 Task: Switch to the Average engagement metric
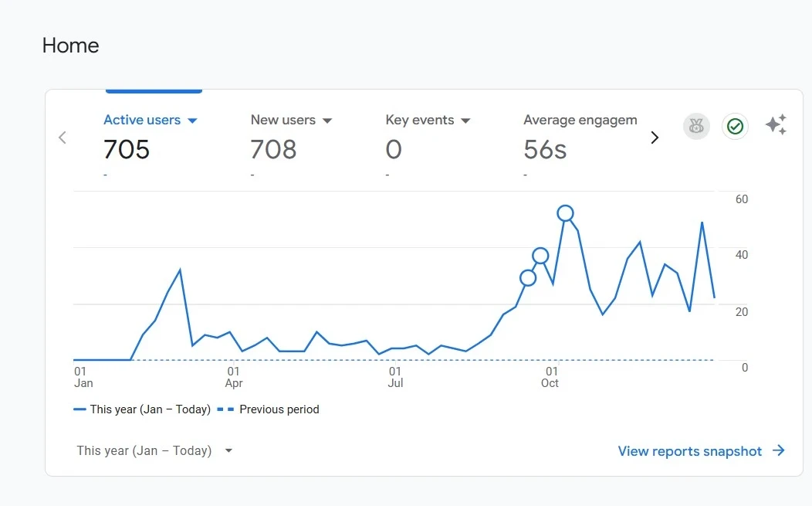tap(580, 120)
